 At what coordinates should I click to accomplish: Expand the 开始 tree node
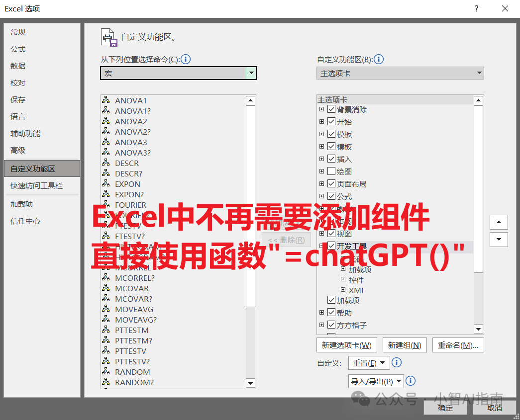point(321,122)
